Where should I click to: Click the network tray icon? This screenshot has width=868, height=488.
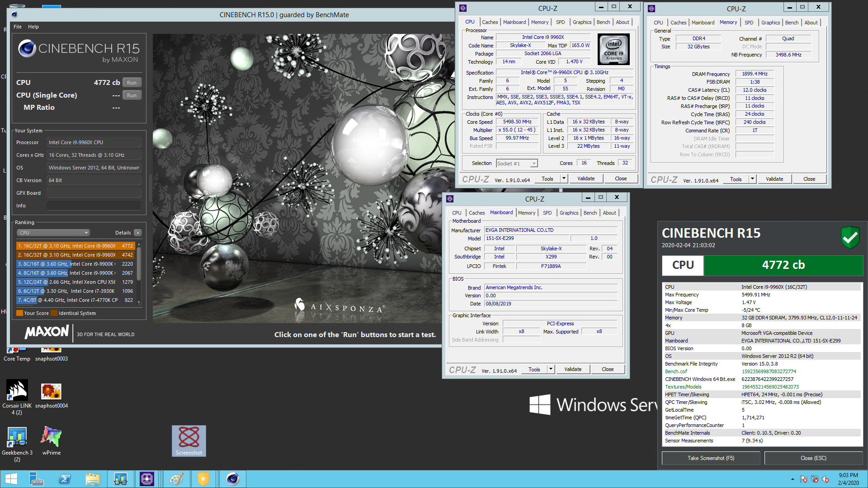click(x=815, y=479)
